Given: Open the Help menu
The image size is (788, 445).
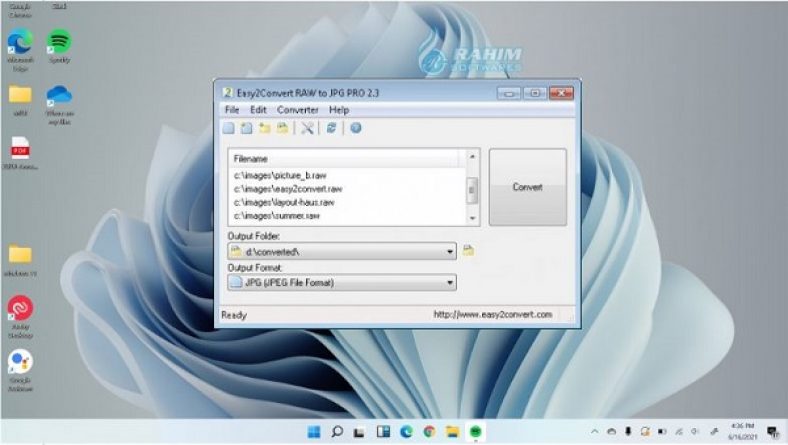Looking at the screenshot, I should (x=339, y=110).
